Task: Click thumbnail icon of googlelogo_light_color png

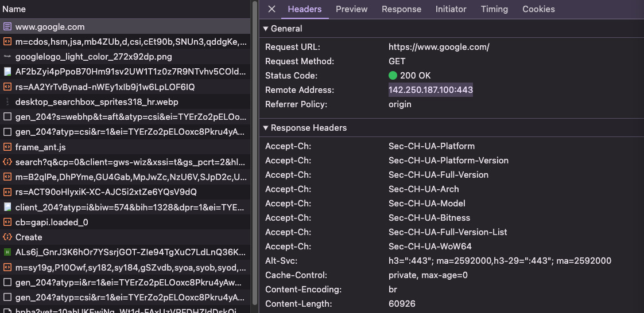Action: (7, 57)
